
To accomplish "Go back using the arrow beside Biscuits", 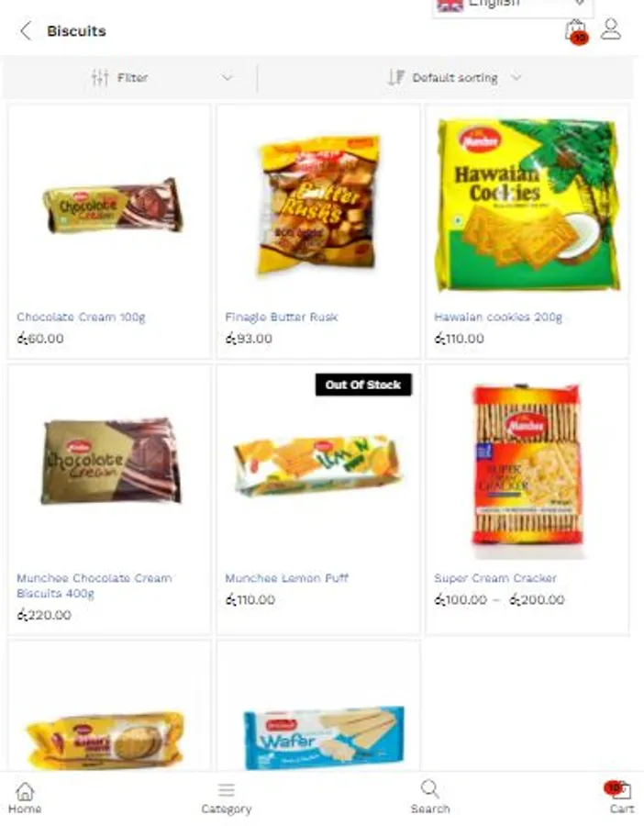I will click(x=26, y=30).
